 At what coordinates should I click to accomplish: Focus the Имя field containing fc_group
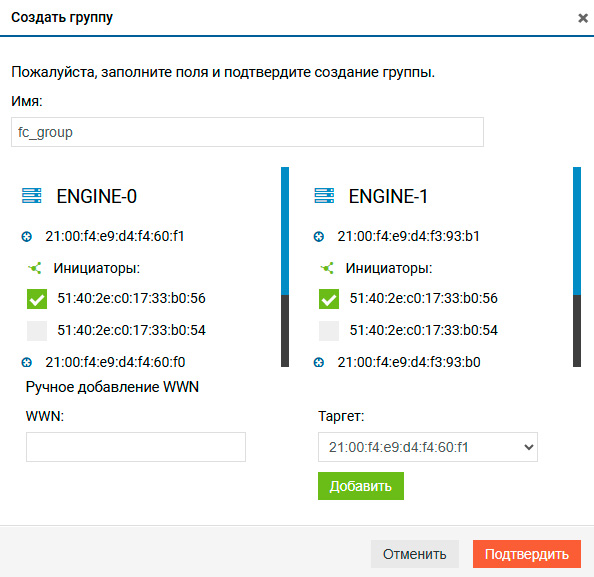pyautogui.click(x=247, y=132)
